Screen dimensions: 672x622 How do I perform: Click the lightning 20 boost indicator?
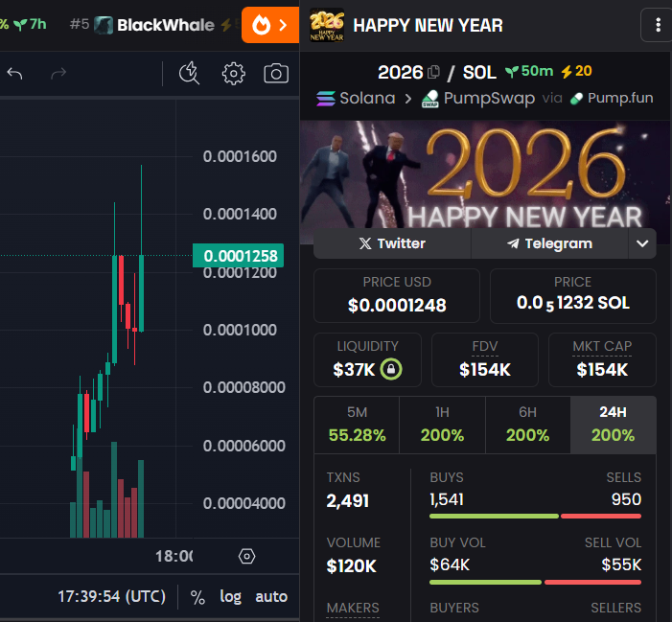point(576,71)
